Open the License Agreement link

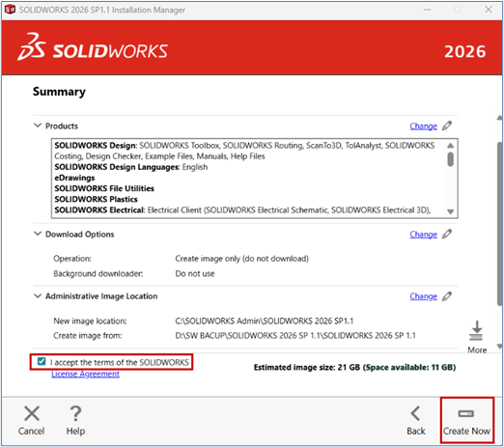point(85,374)
